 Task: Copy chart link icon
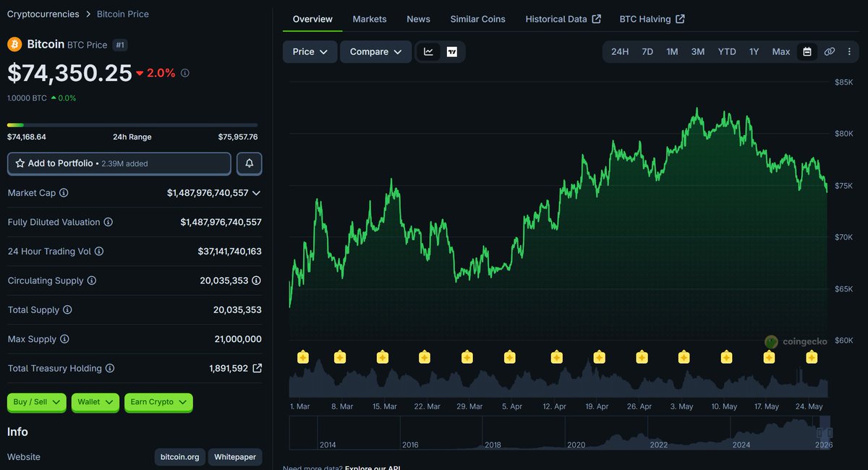pos(830,51)
